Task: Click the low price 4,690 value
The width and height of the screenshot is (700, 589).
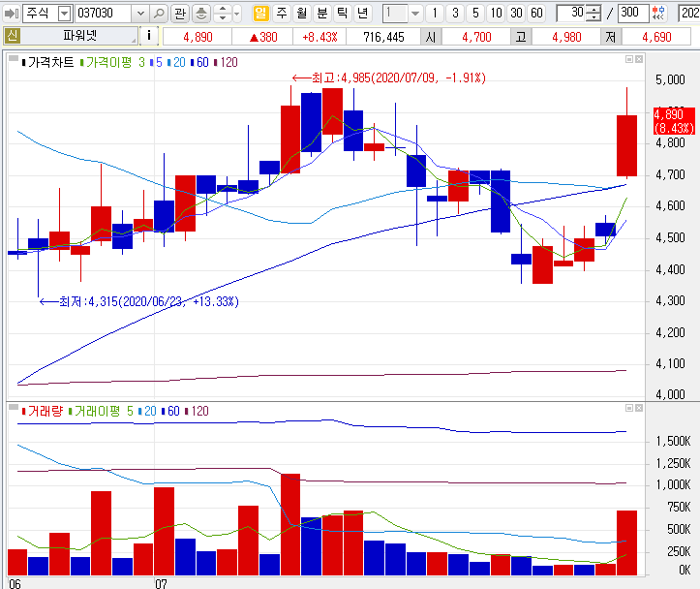Action: tap(656, 37)
